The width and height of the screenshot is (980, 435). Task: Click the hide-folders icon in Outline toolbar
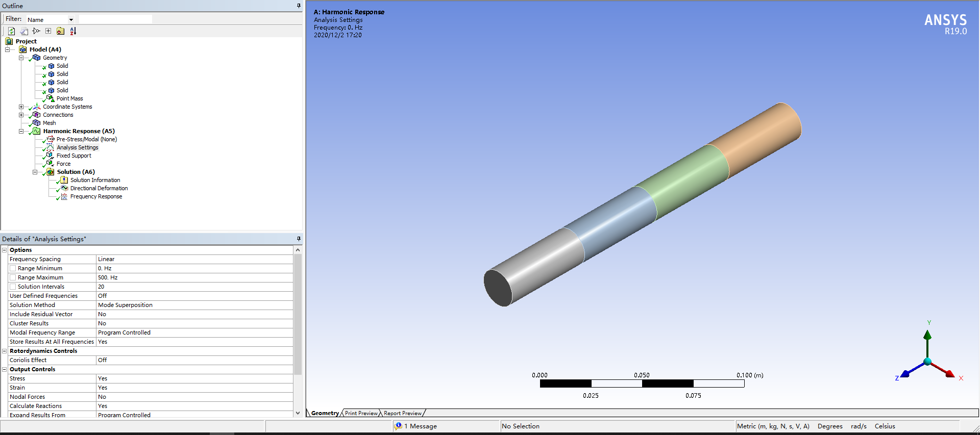point(60,31)
